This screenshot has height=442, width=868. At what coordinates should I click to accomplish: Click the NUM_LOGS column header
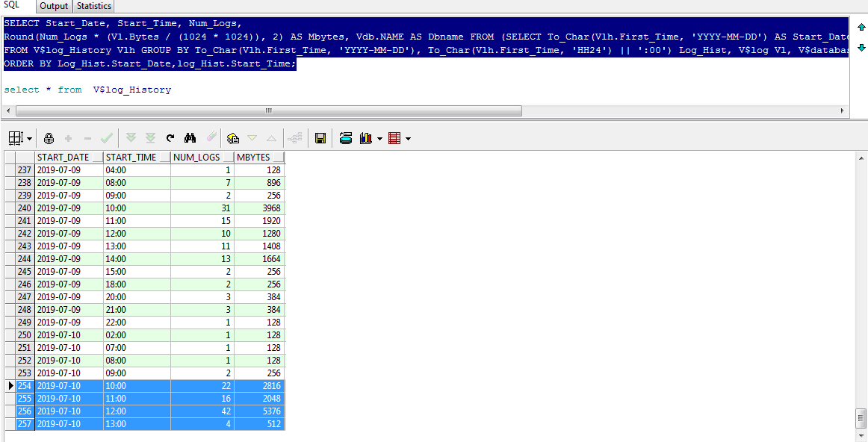196,158
